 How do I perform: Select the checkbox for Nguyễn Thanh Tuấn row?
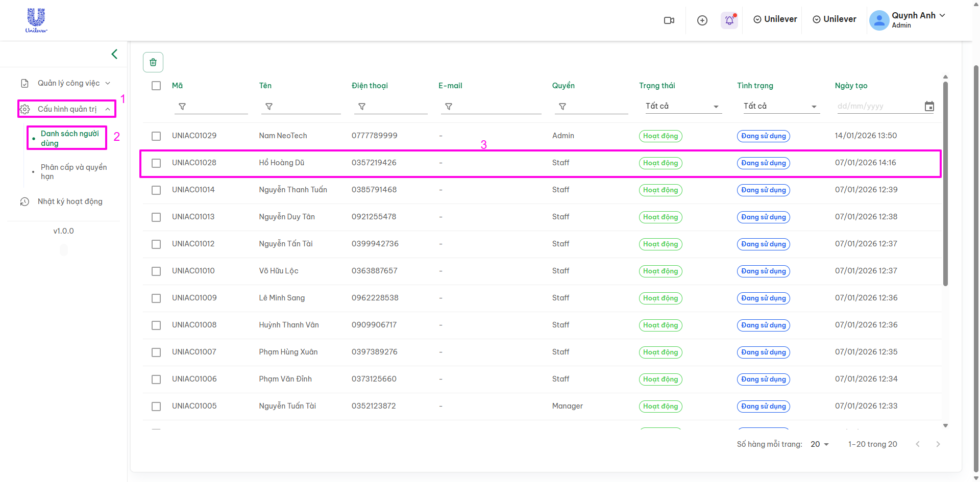156,190
